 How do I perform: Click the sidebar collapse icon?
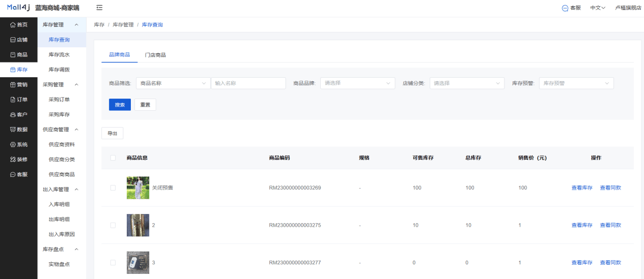(x=99, y=8)
